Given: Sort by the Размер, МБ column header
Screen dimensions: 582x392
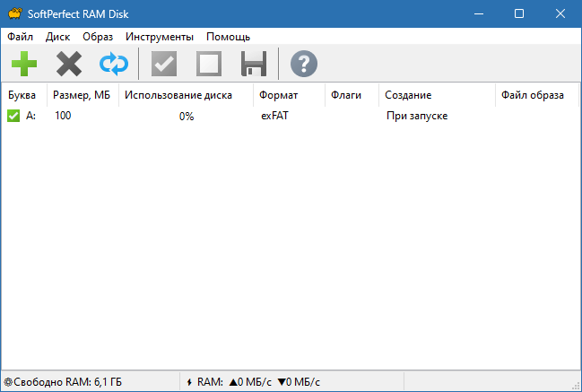Looking at the screenshot, I should coord(83,95).
